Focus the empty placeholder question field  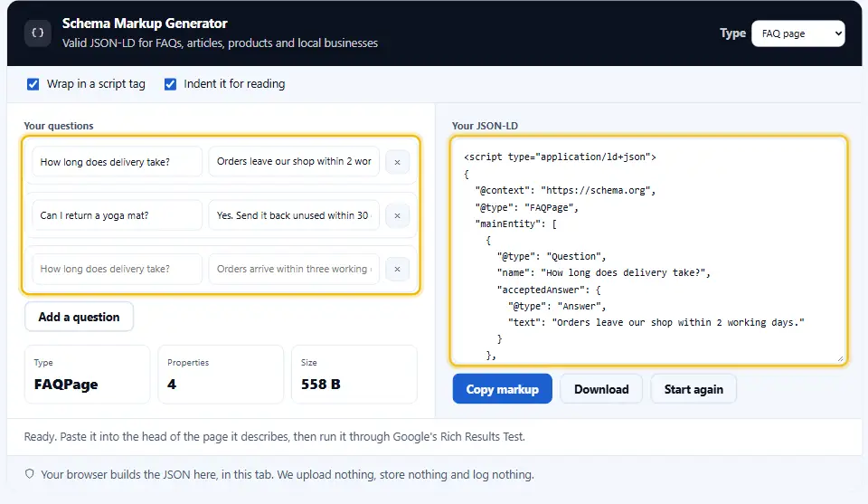tap(118, 269)
